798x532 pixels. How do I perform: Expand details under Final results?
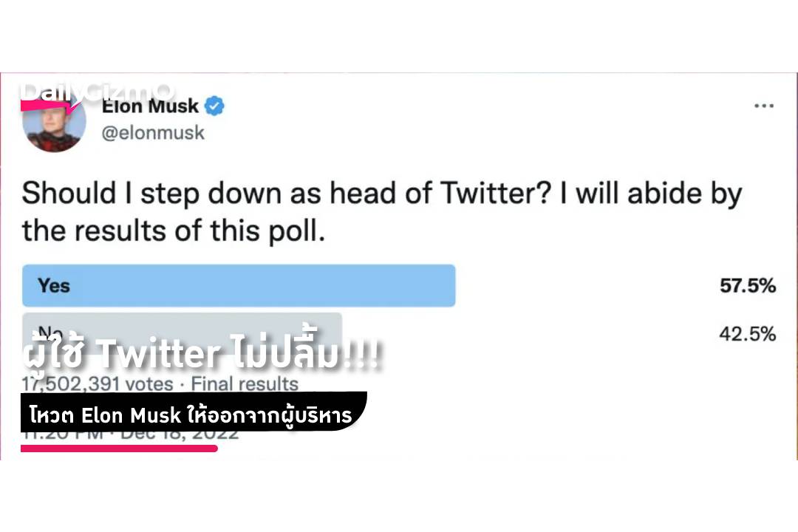pos(244,383)
